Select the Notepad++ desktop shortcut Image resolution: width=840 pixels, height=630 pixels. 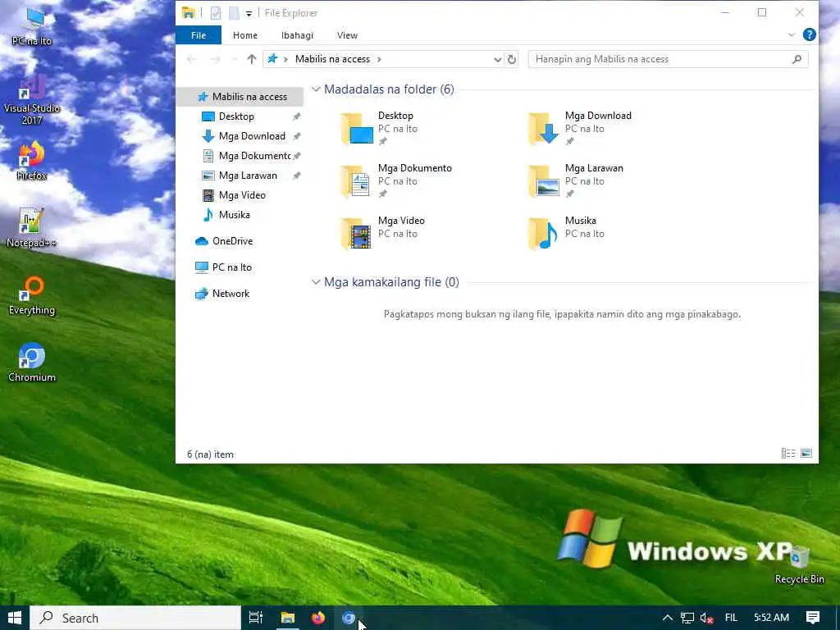32,228
